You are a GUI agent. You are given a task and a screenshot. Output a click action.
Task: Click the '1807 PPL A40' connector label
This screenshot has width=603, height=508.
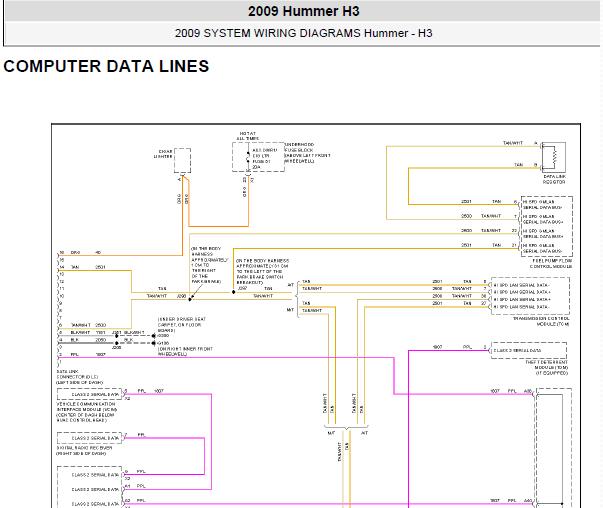coord(511,500)
